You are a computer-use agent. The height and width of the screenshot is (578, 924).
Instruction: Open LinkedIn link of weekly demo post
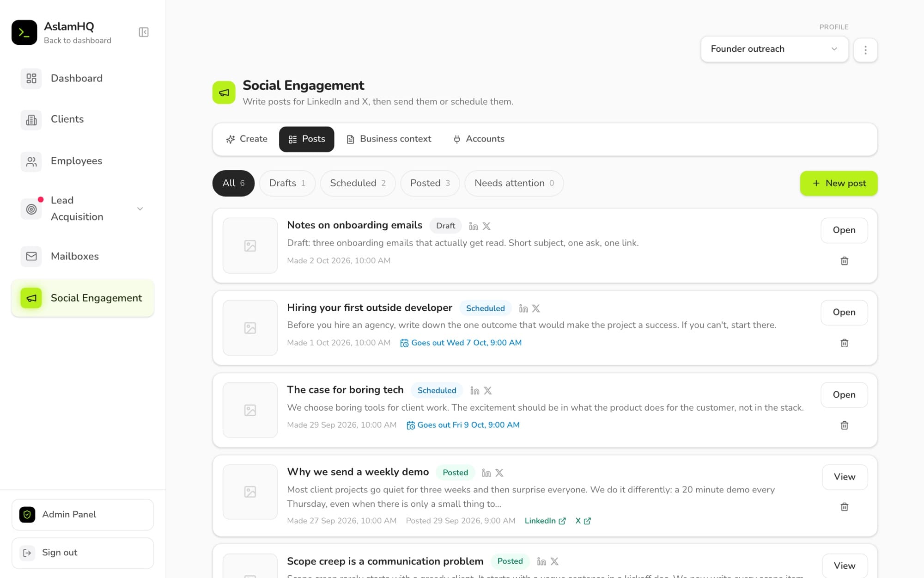pos(545,521)
